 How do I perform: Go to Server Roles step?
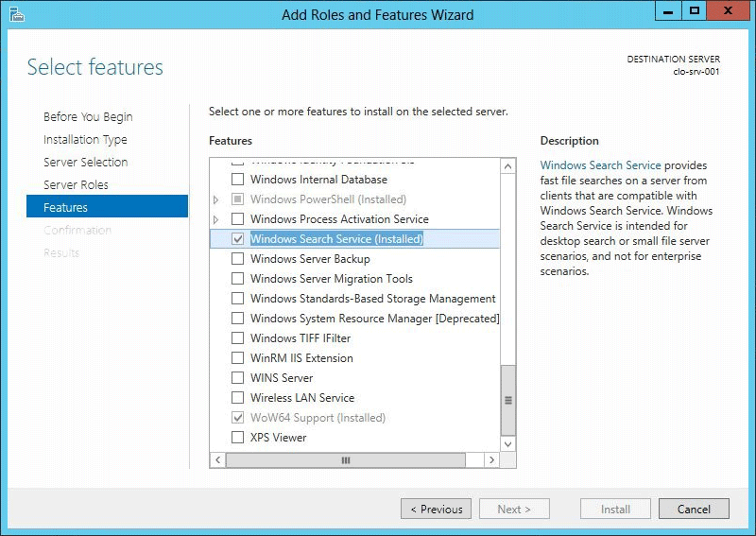[x=76, y=184]
